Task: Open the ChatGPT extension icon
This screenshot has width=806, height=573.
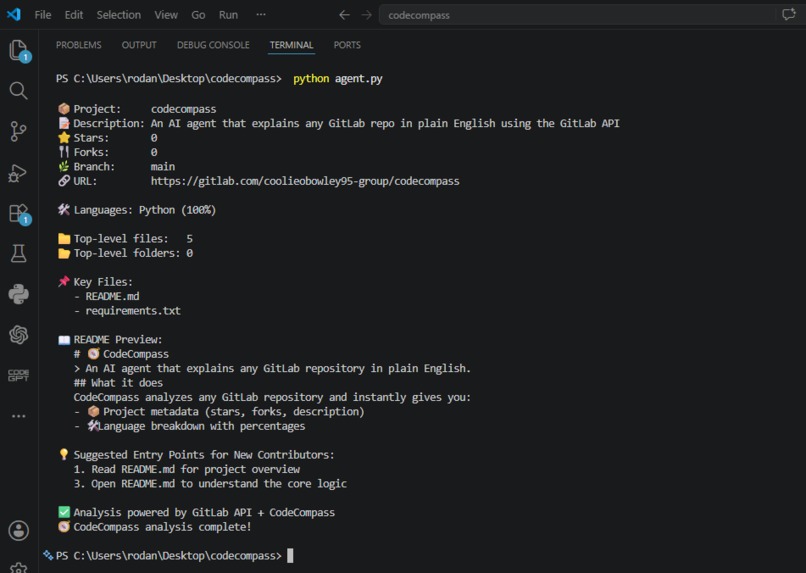Action: (19, 335)
